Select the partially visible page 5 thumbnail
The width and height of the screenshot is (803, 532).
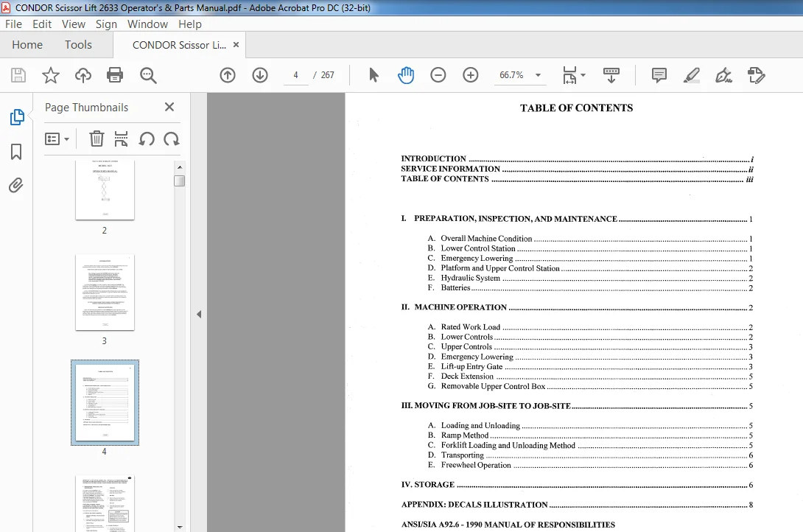tap(105, 504)
